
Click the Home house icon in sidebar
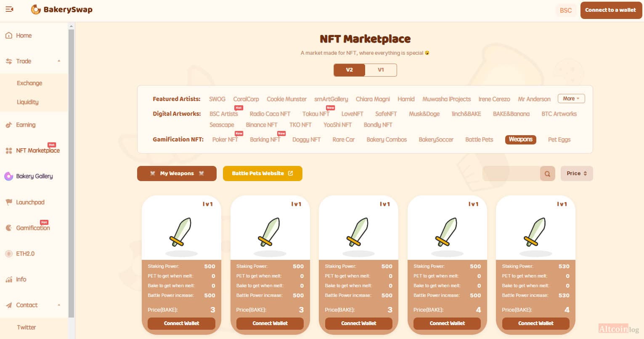pyautogui.click(x=8, y=35)
